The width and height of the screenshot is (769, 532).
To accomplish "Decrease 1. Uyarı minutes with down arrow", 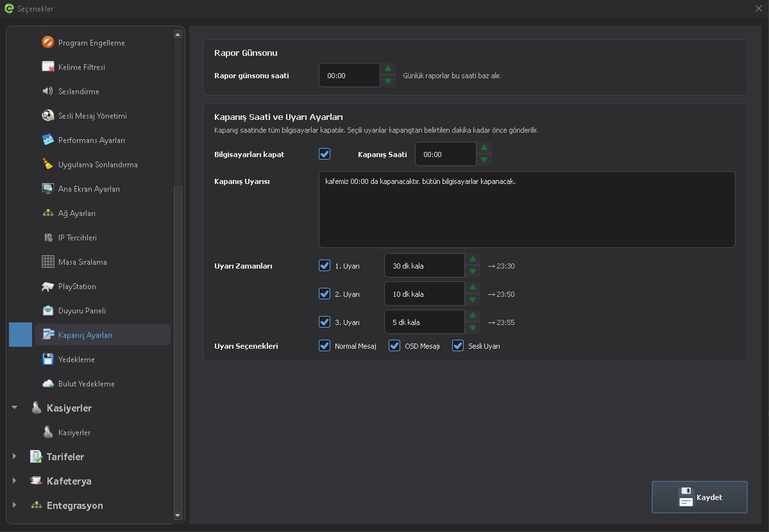I will point(473,271).
